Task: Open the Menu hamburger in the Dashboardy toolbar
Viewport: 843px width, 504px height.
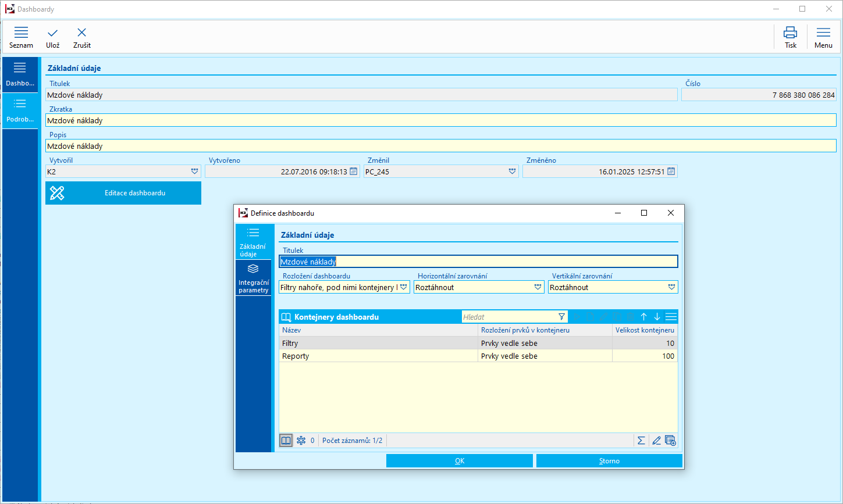Action: (x=823, y=37)
